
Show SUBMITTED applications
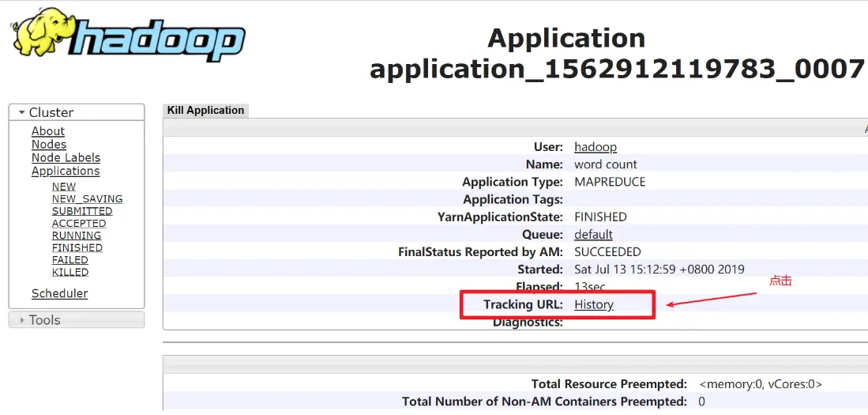pyautogui.click(x=82, y=211)
